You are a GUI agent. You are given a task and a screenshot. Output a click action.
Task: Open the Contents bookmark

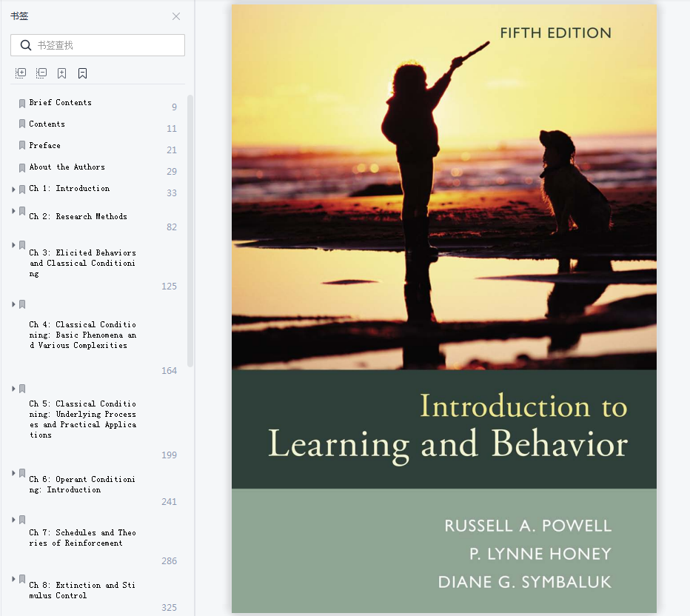coord(47,124)
